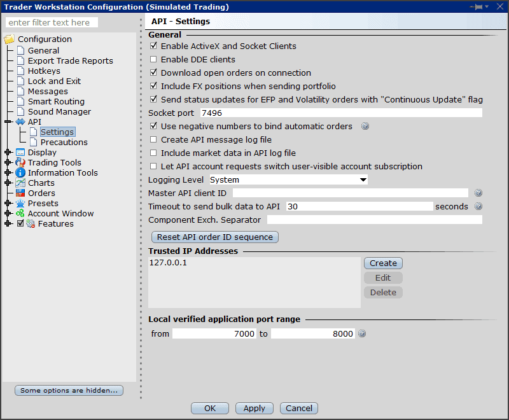Open Account Window settings icon
The height and width of the screenshot is (420, 509).
(x=20, y=213)
